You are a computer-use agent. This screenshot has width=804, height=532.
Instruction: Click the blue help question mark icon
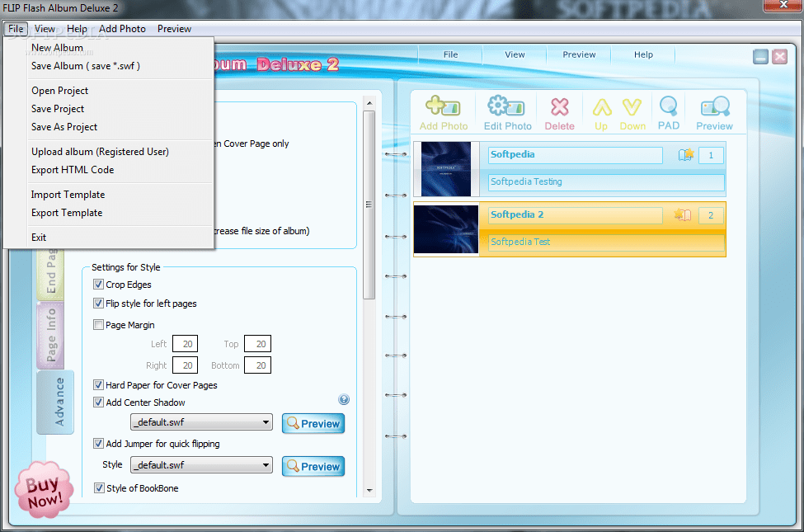344,399
